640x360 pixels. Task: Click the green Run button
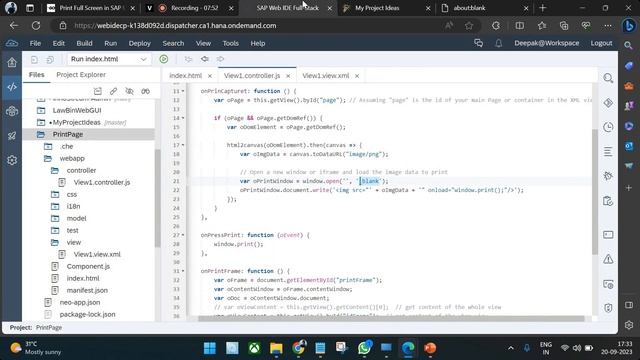[x=164, y=59]
